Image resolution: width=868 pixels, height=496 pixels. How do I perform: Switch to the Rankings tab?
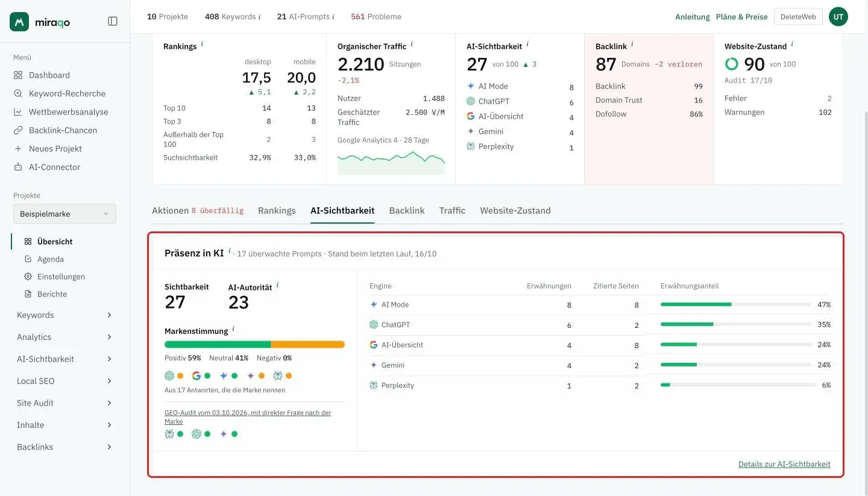[x=277, y=211]
